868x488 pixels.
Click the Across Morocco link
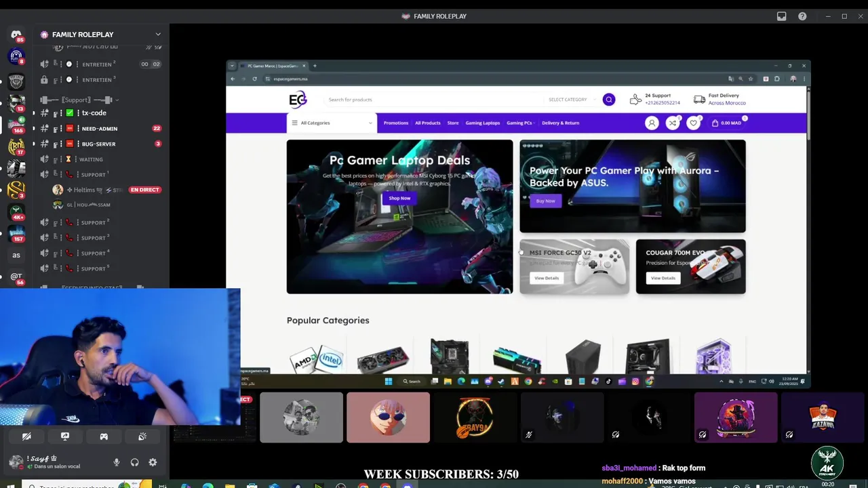click(727, 103)
